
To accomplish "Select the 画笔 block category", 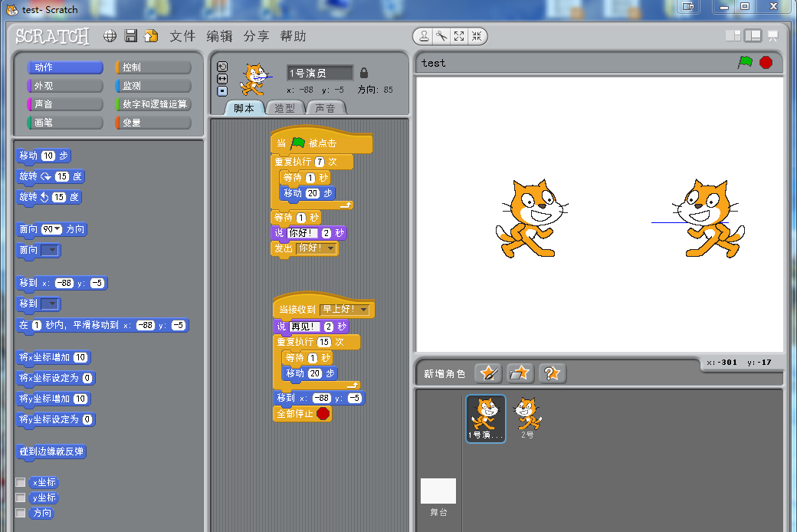I will 64,123.
